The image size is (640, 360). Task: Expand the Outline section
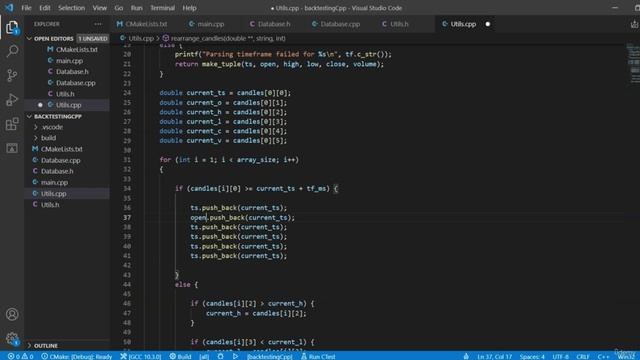(x=46, y=346)
